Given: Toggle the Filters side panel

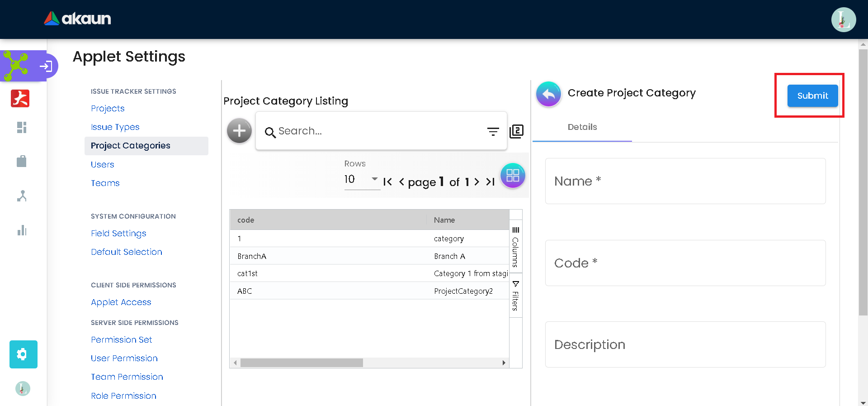Looking at the screenshot, I should (515, 296).
